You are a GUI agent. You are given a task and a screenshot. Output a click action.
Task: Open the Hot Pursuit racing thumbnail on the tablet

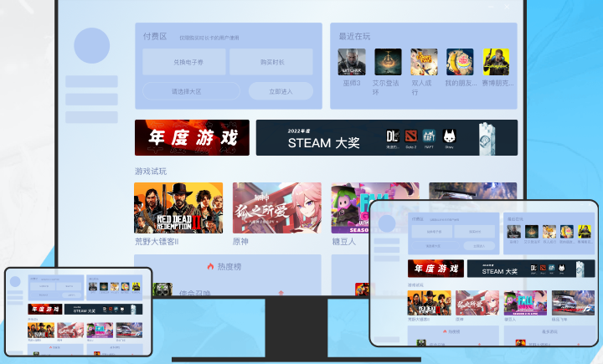point(573,303)
